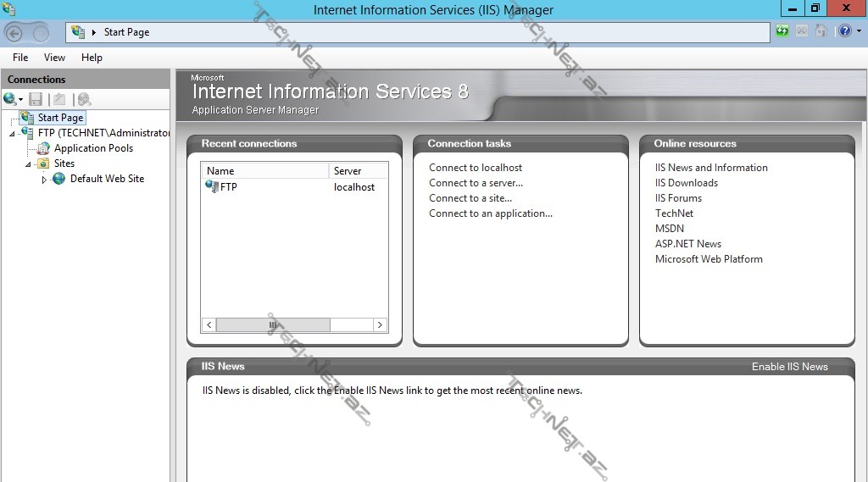
Task: Click the green Refresh Page icon
Action: 782,31
